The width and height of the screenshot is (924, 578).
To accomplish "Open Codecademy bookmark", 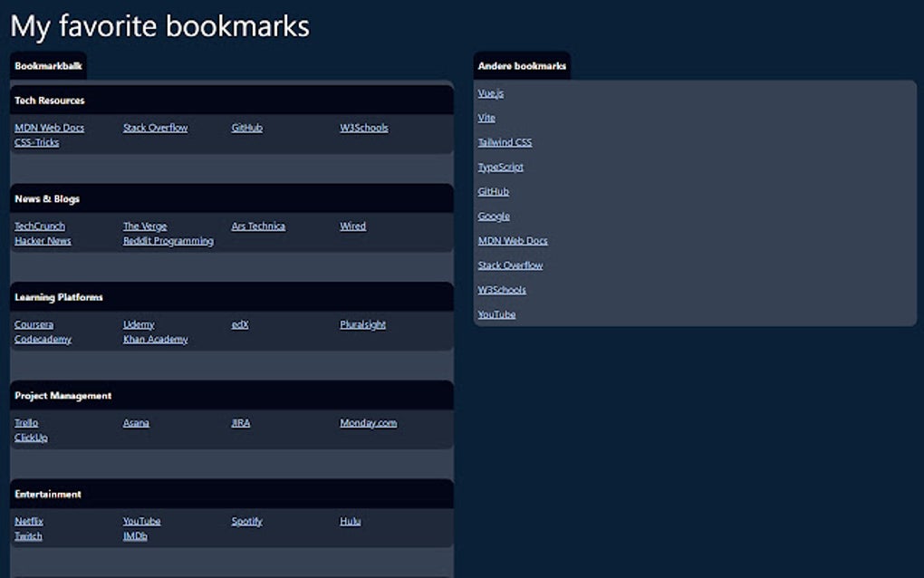I will [43, 340].
